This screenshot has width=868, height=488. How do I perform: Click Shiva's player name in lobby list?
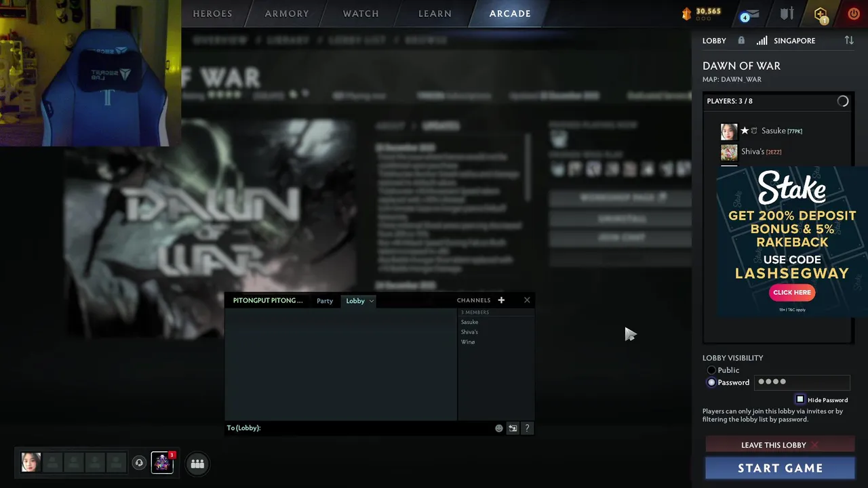[753, 152]
